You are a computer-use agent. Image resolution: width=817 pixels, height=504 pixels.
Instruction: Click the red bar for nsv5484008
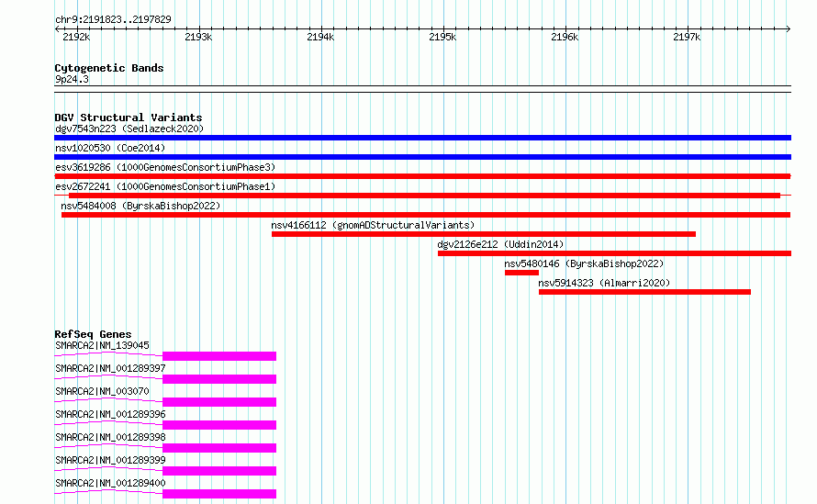426,215
